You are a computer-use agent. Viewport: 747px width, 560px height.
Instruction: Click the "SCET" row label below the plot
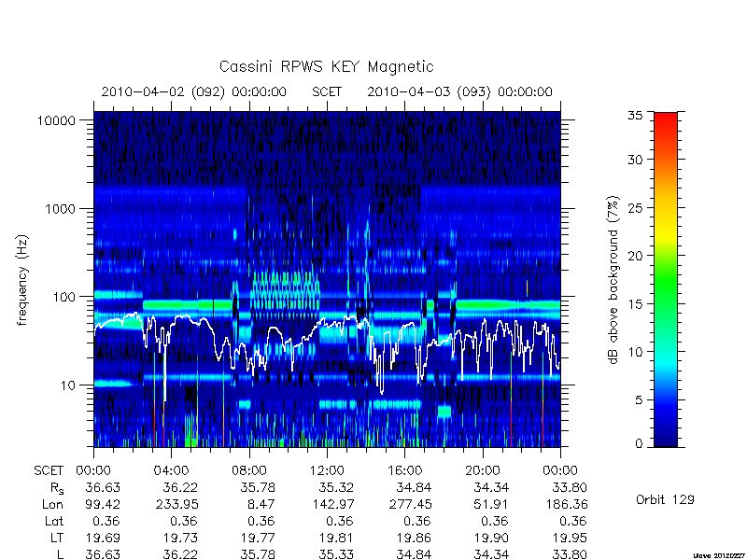[x=49, y=471]
